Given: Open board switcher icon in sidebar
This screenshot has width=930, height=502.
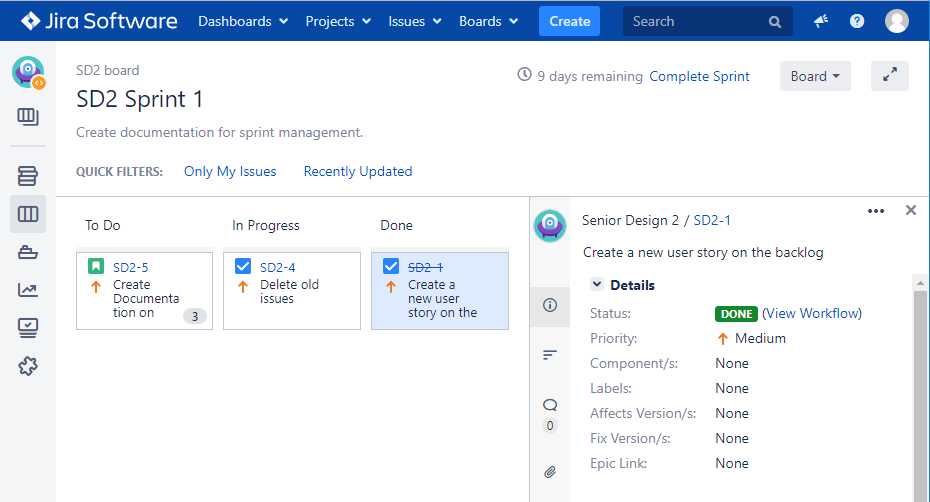Looking at the screenshot, I should (x=28, y=116).
